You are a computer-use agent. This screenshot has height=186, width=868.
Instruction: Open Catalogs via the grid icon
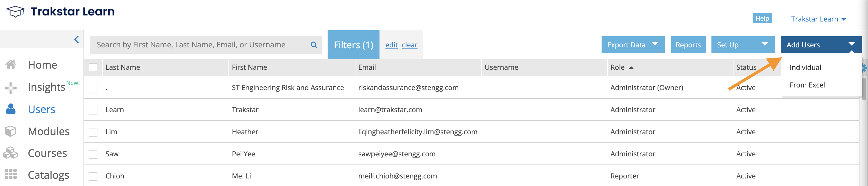[11, 174]
